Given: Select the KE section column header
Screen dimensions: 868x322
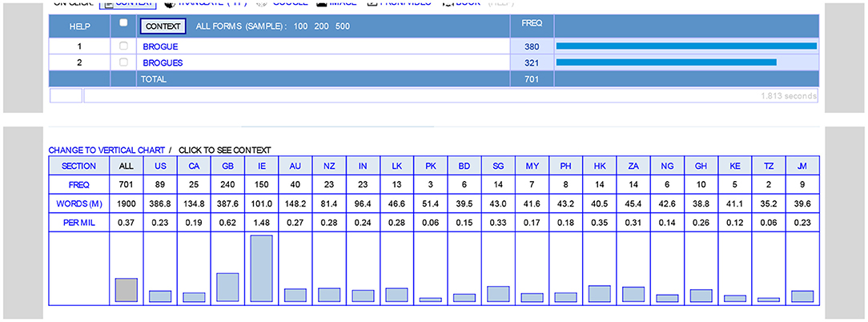Looking at the screenshot, I should point(734,166).
